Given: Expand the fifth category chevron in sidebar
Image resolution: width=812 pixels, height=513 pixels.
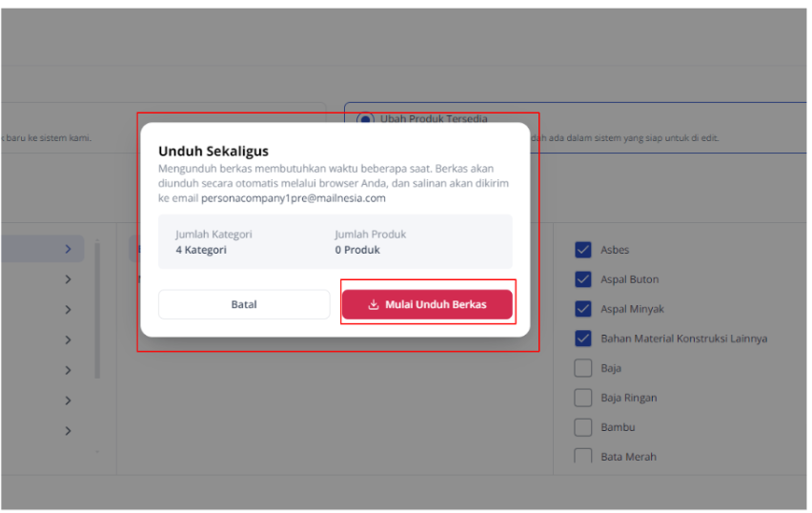Looking at the screenshot, I should point(68,370).
